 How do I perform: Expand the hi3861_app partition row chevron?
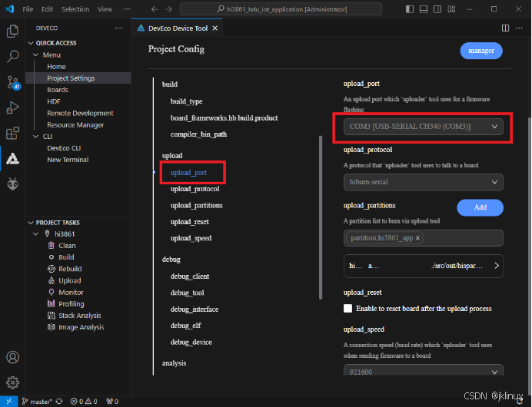497,266
